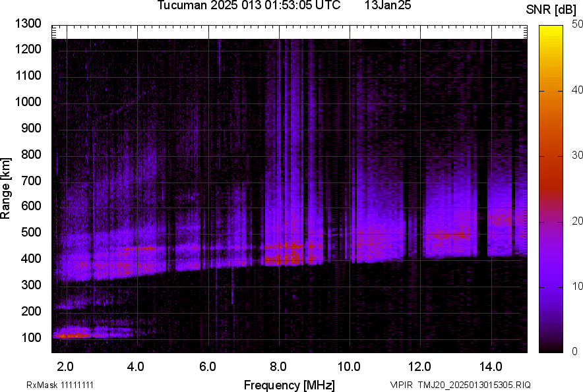This screenshot has height=392, width=583.
Task: Click the 50 label on SNR scale
Action: coord(578,24)
